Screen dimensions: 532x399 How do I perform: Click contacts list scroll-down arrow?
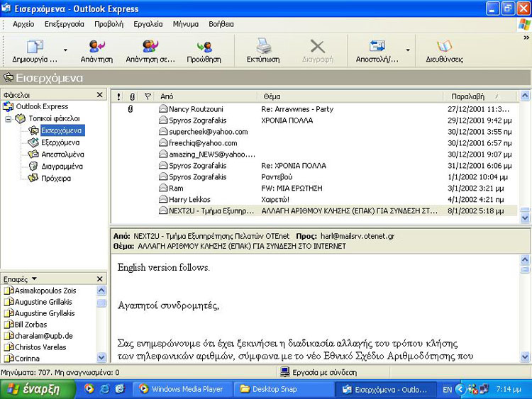(101, 357)
